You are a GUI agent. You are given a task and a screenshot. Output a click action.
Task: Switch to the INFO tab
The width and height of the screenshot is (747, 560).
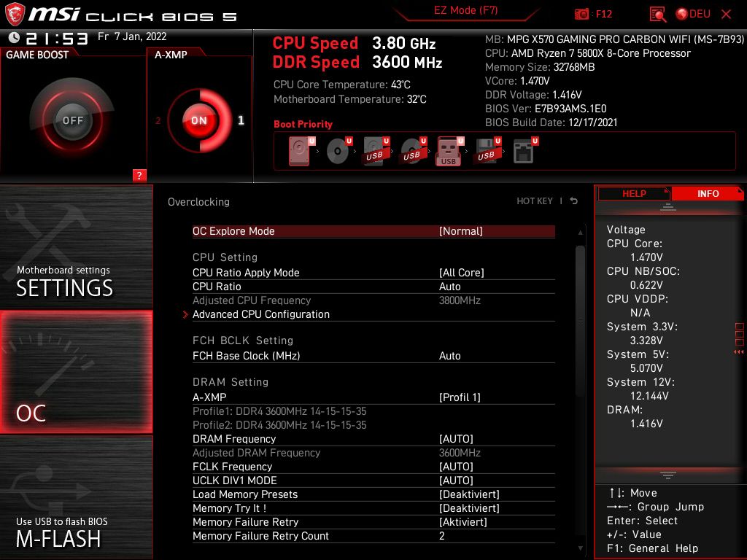click(708, 193)
